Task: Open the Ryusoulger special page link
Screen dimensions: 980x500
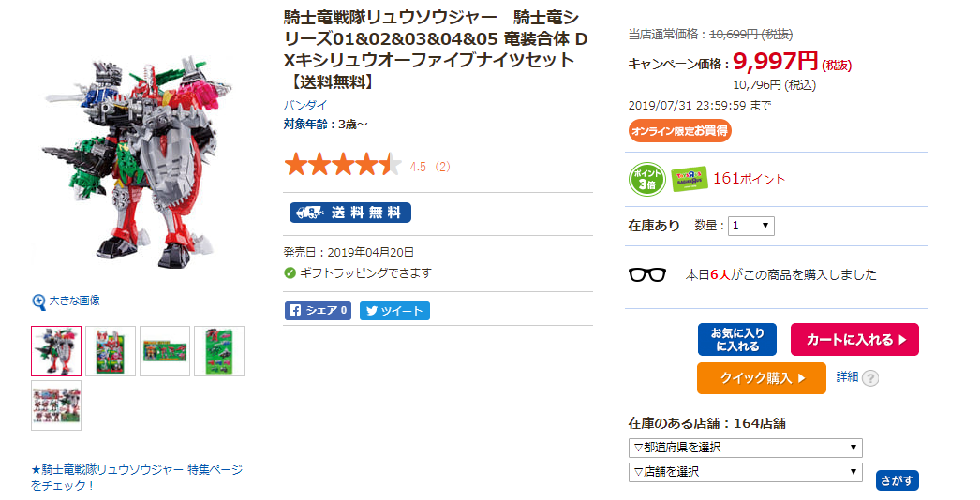Action: (136, 477)
